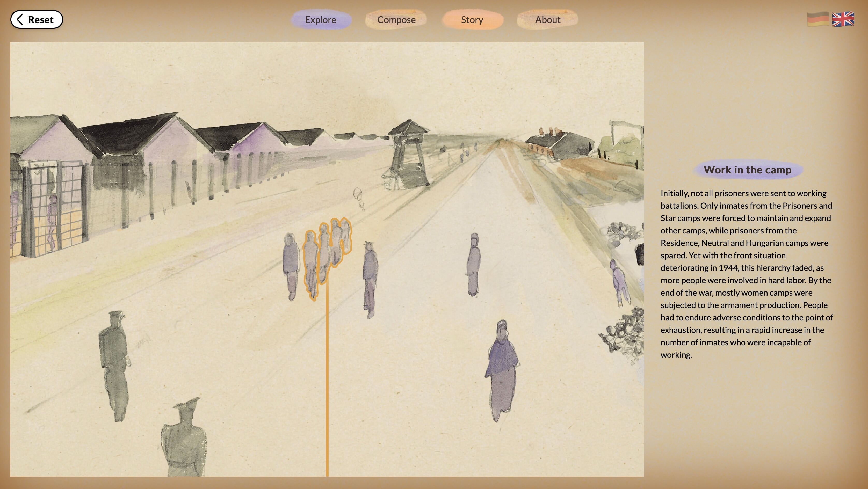
Task: Open the Explore tab
Action: (320, 19)
